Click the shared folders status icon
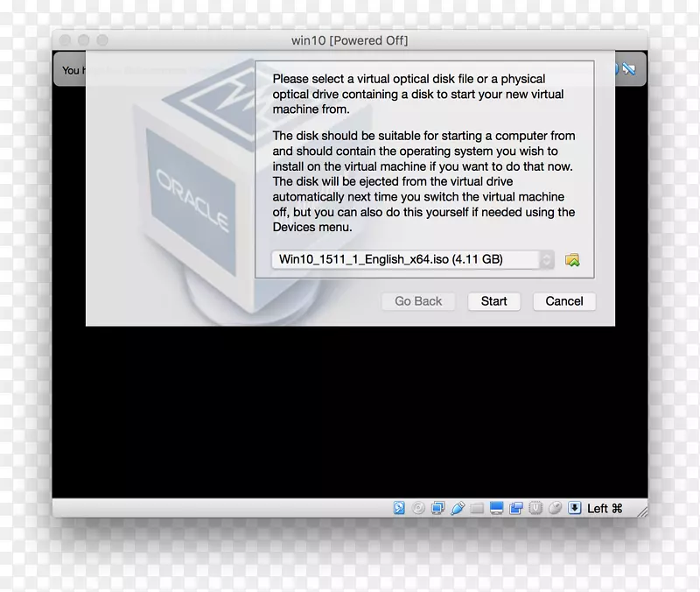 475,507
